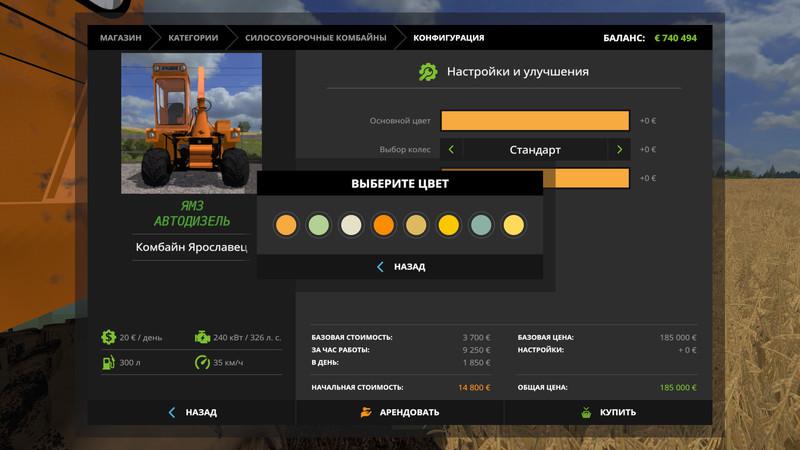Open the Категории breadcrumb tab

click(x=193, y=38)
